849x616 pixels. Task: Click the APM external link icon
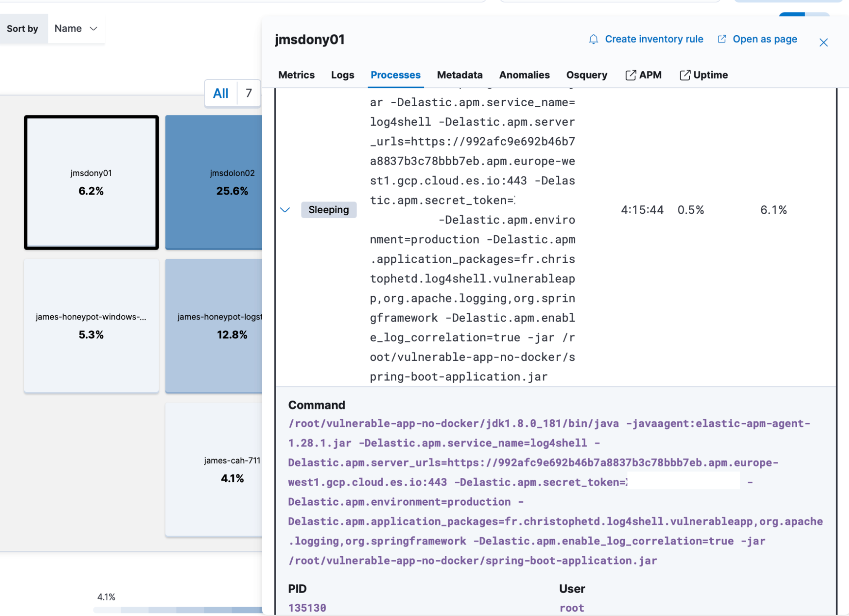tap(631, 75)
